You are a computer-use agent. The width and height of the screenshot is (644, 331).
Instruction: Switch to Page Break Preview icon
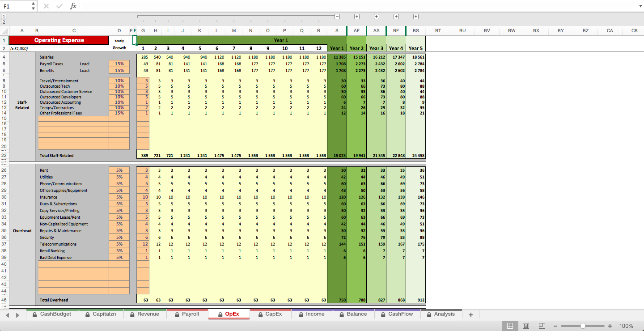tap(542, 326)
